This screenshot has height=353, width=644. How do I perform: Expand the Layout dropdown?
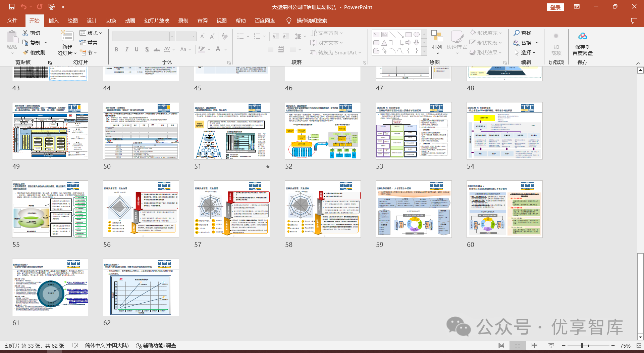click(x=91, y=33)
